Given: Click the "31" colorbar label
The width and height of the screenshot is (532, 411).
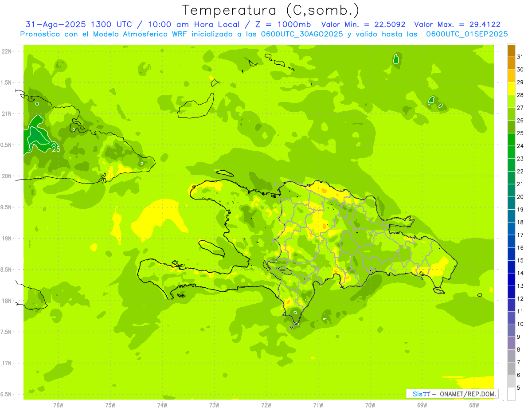Looking at the screenshot, I should coord(520,57).
